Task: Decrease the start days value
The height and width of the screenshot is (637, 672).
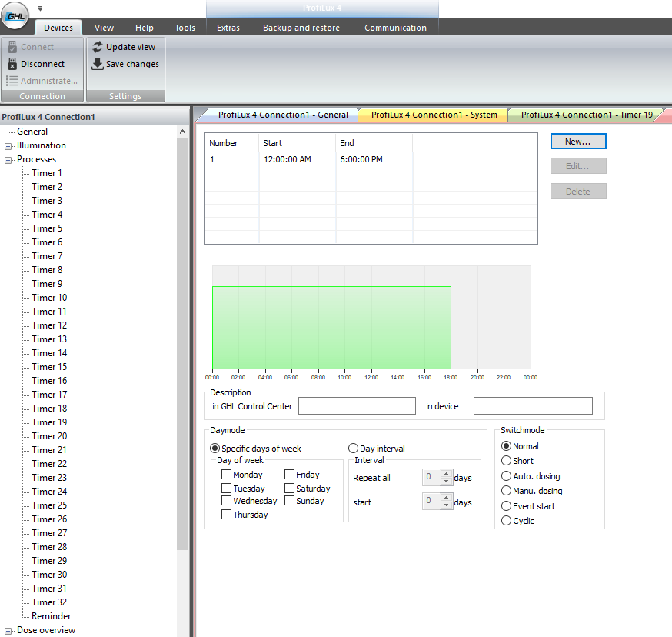Action: tap(446, 505)
